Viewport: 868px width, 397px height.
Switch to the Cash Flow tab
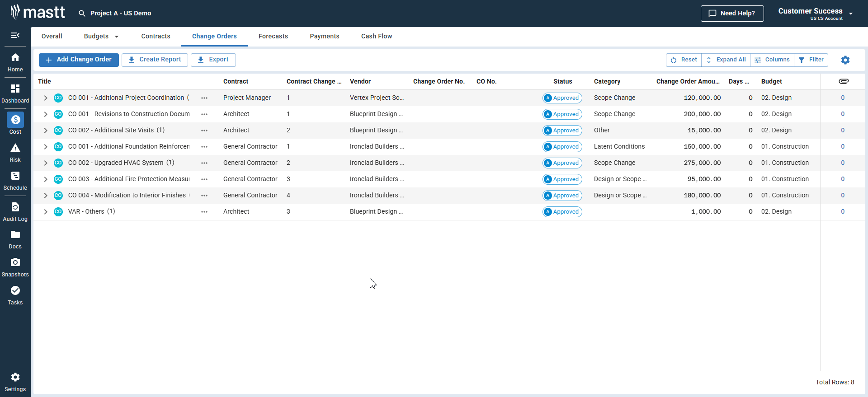(x=376, y=37)
